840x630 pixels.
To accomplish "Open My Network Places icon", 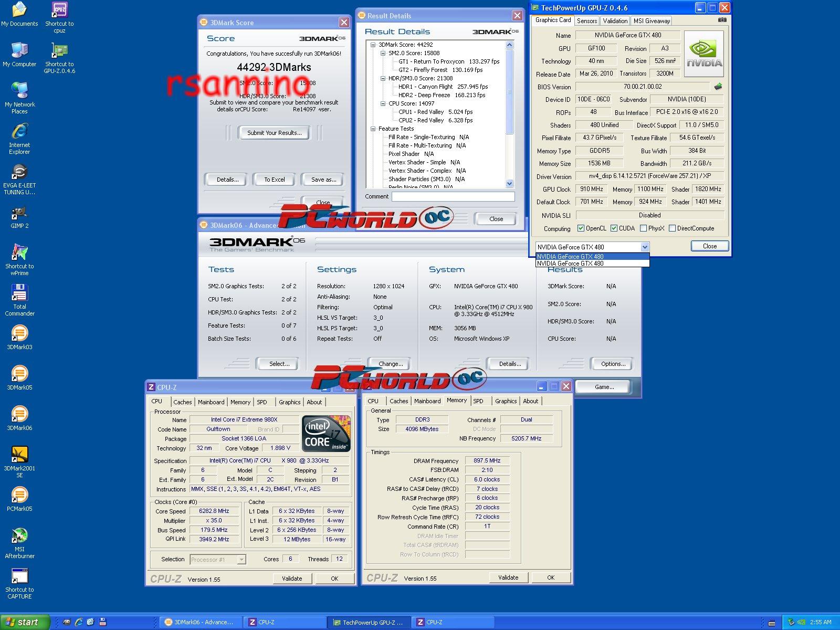I will [x=19, y=98].
